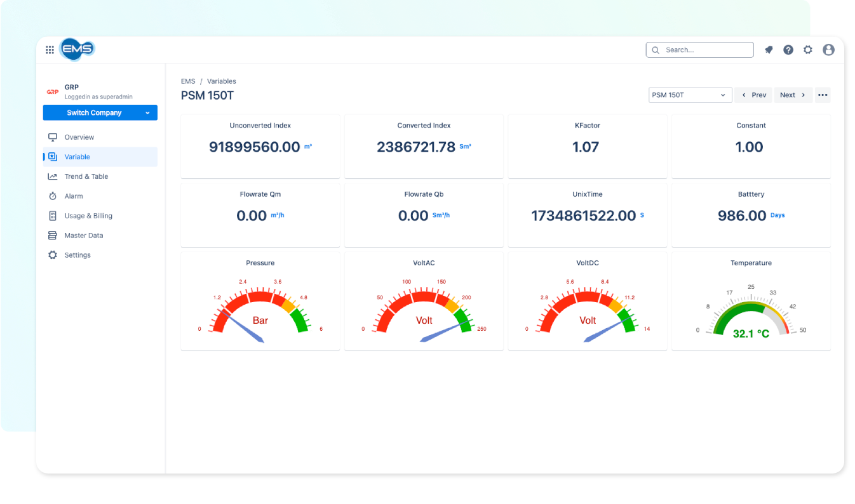
Task: Click the EMS logo
Action: 77,50
